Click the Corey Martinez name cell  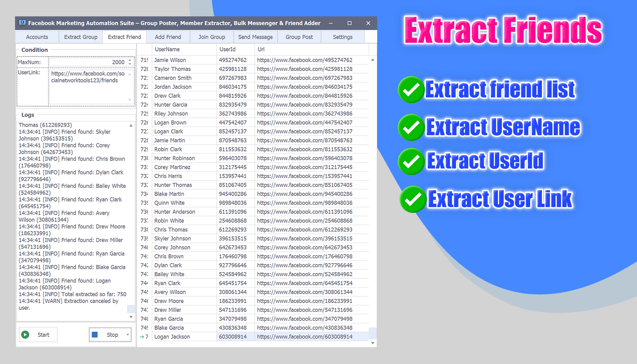[x=184, y=167]
